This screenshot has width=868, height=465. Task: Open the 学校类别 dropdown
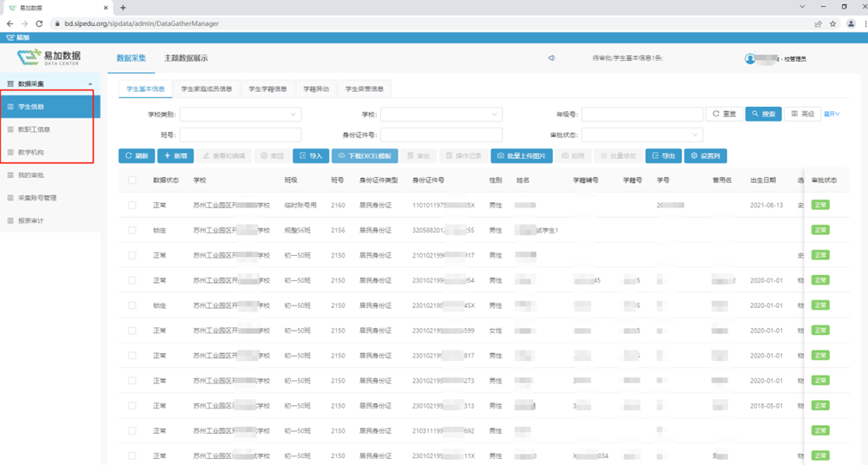240,115
